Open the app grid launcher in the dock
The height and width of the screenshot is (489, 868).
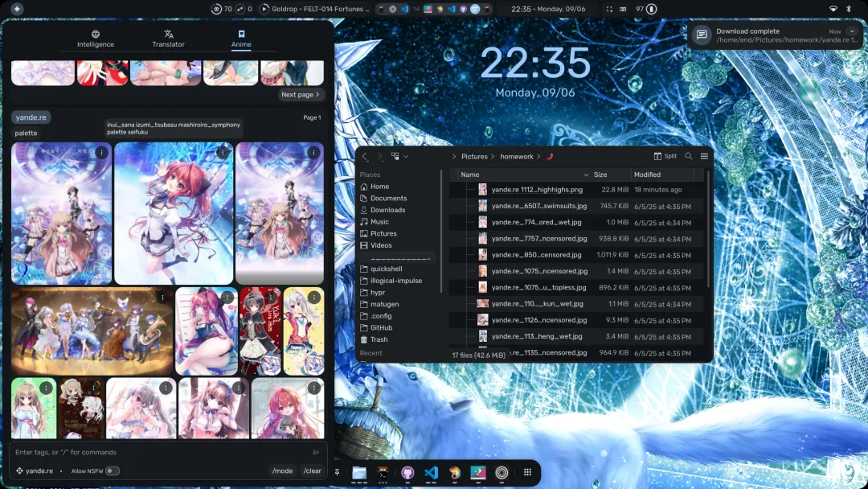point(527,472)
